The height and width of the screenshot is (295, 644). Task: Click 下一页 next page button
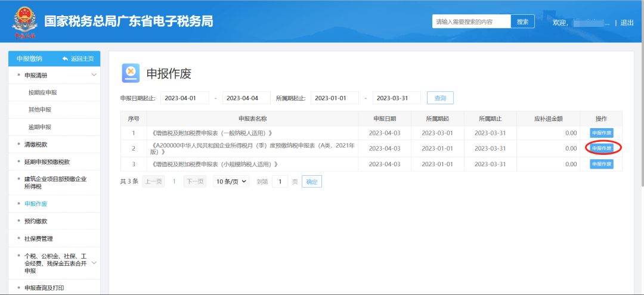195,181
